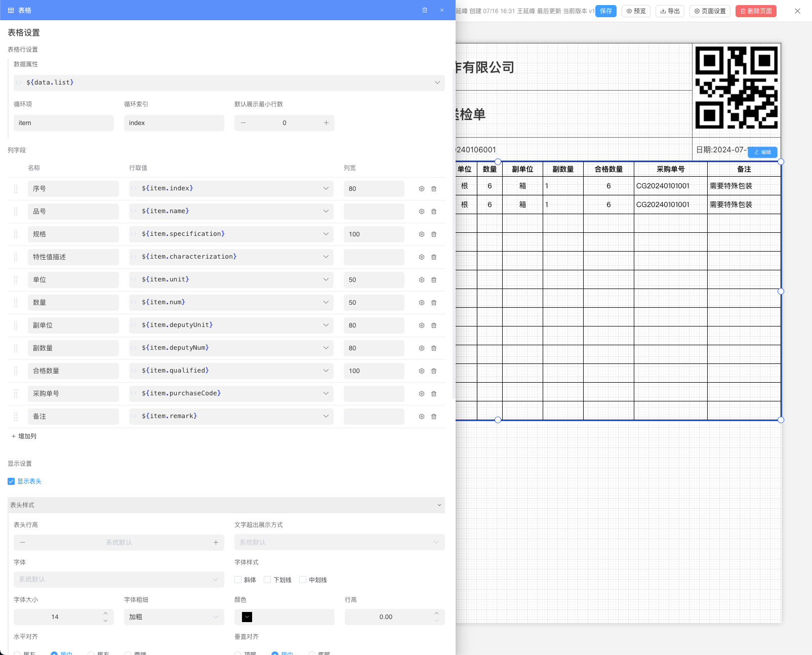Open the gear settings for the 序号 column
Viewport: 812px width, 655px height.
[421, 188]
